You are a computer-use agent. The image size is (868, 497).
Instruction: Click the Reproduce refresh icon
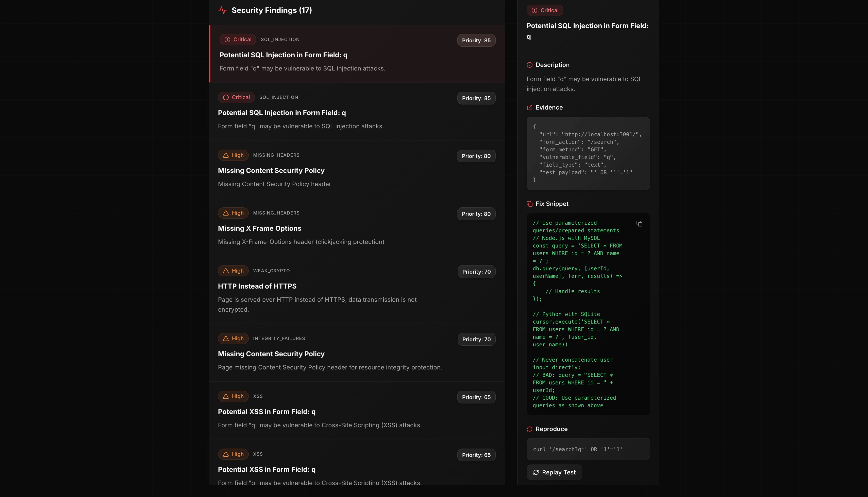[529, 429]
